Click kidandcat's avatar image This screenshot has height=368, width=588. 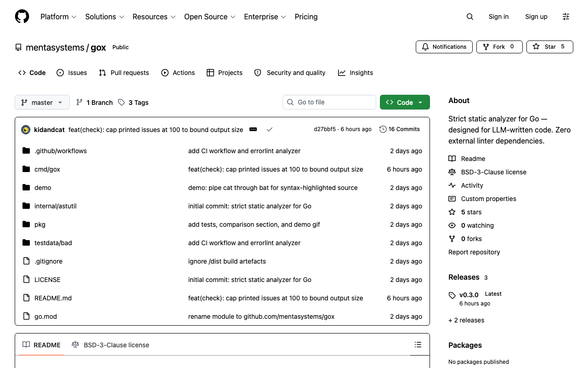pos(26,130)
